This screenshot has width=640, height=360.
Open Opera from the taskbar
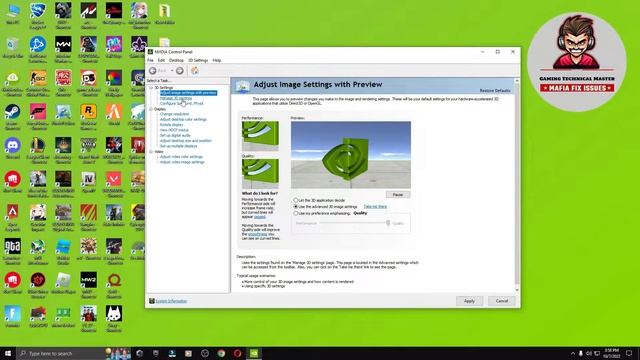point(238,353)
